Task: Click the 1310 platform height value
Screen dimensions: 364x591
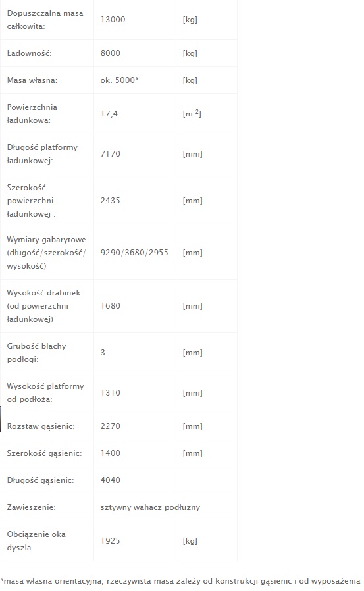Action: coord(111,393)
